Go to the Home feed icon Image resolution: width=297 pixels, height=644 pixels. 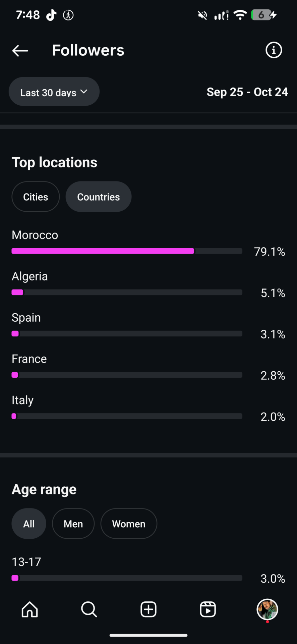(30, 609)
